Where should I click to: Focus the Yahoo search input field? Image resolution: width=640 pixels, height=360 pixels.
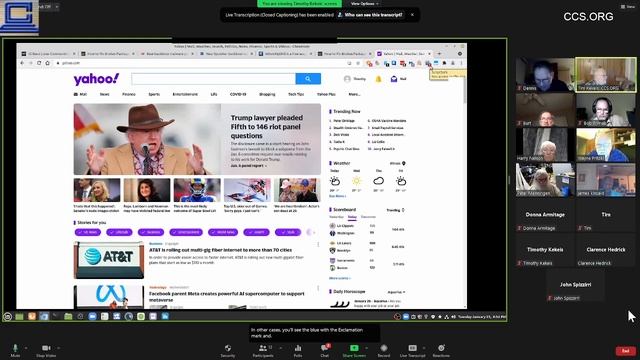point(213,79)
